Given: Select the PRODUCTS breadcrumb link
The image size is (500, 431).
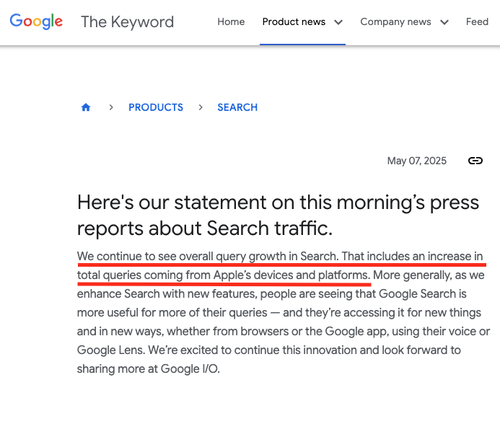Looking at the screenshot, I should point(156,107).
